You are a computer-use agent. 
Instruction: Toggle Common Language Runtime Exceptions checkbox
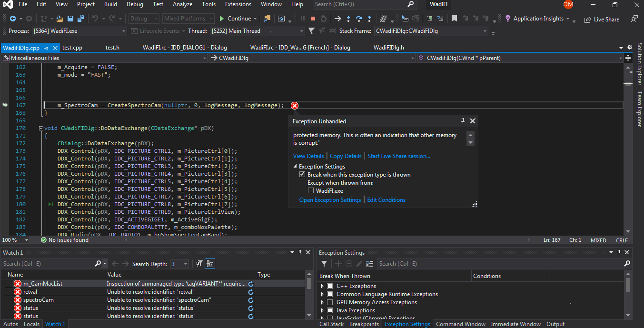[330, 294]
